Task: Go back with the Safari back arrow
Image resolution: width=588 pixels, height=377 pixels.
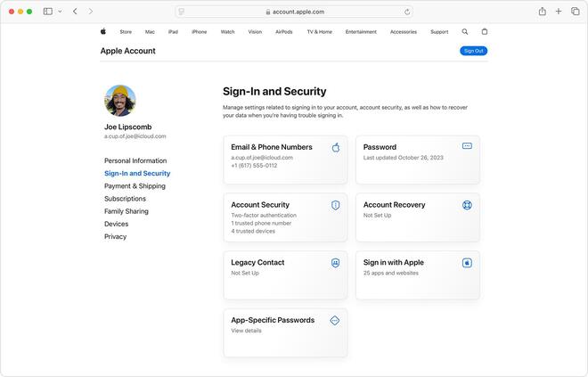Action: pyautogui.click(x=75, y=12)
